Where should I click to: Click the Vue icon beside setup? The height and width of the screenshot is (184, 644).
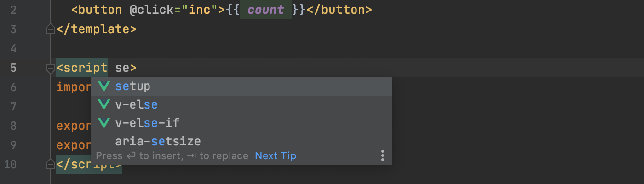(x=104, y=86)
